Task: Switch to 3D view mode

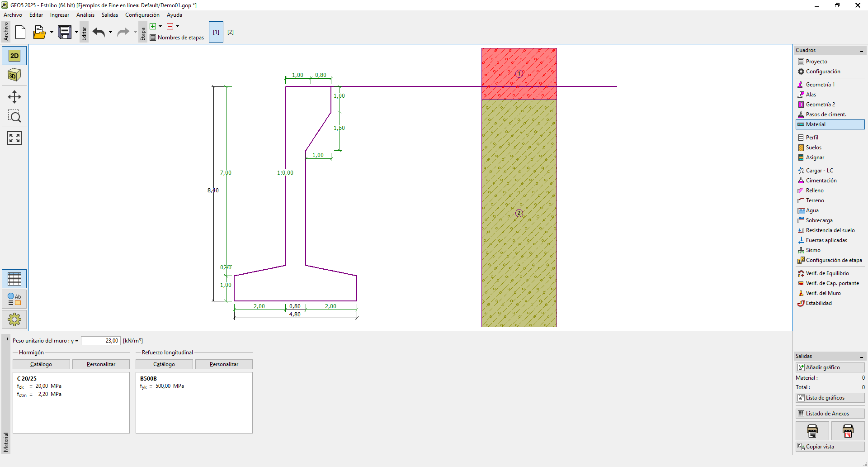Action: [x=14, y=75]
